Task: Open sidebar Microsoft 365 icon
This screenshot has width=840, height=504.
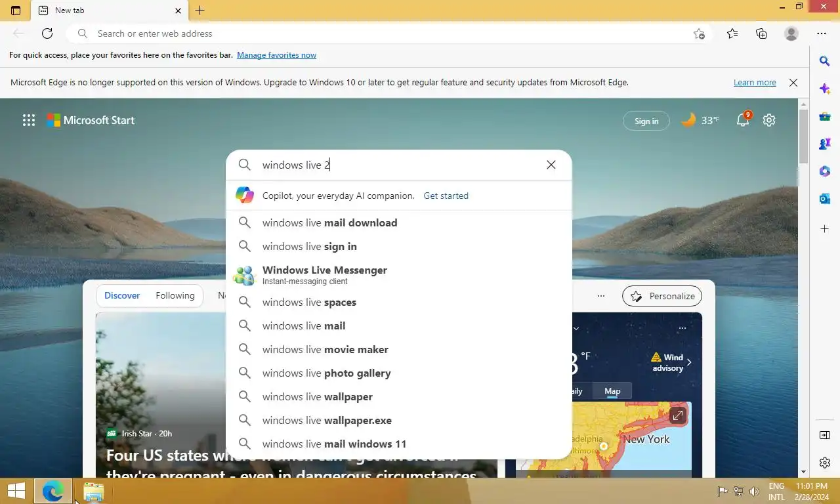Action: [825, 171]
